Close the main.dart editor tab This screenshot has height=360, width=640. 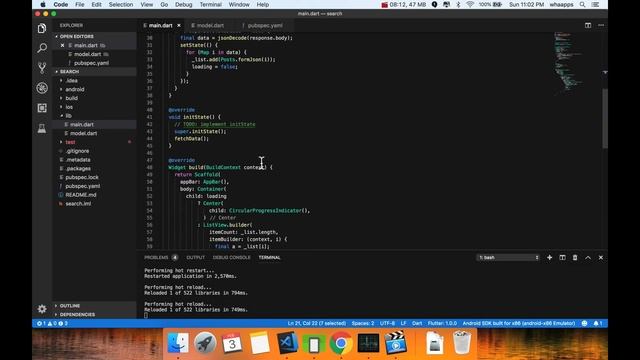pyautogui.click(x=179, y=25)
